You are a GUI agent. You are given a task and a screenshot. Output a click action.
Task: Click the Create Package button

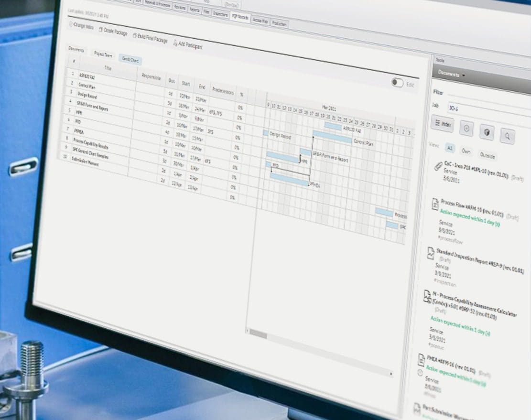[113, 31]
